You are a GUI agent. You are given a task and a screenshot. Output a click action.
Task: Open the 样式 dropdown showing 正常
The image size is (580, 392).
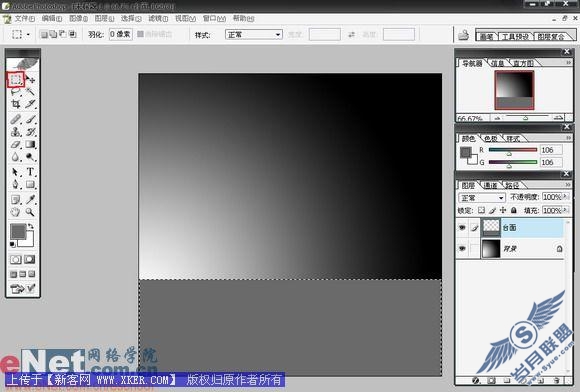[254, 35]
